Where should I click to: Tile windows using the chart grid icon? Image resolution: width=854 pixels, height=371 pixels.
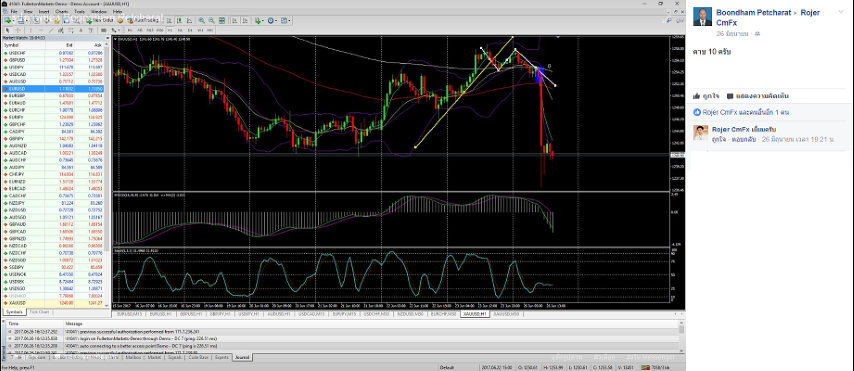221,20
